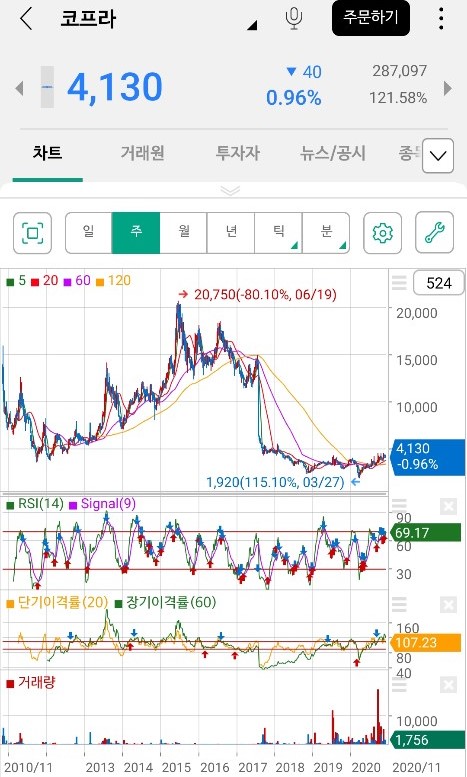Open the 틱 tick interval dropdown
The height and width of the screenshot is (777, 467).
[x=279, y=233]
